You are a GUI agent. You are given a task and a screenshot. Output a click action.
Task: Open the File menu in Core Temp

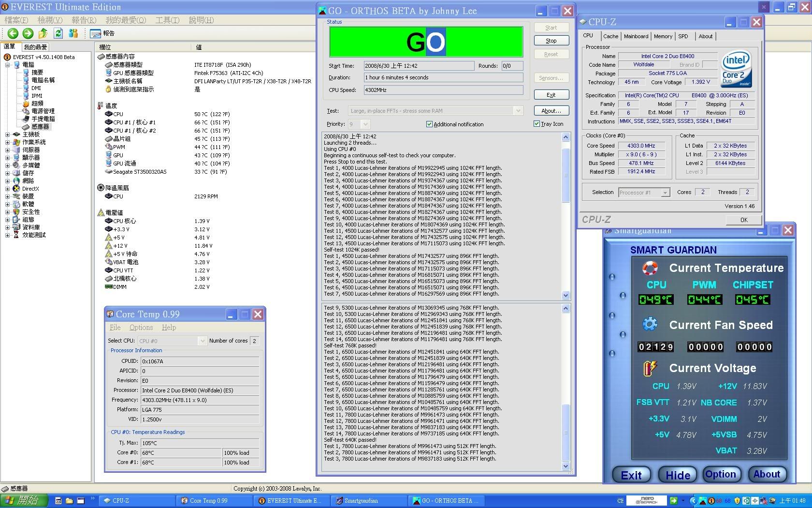click(x=115, y=328)
